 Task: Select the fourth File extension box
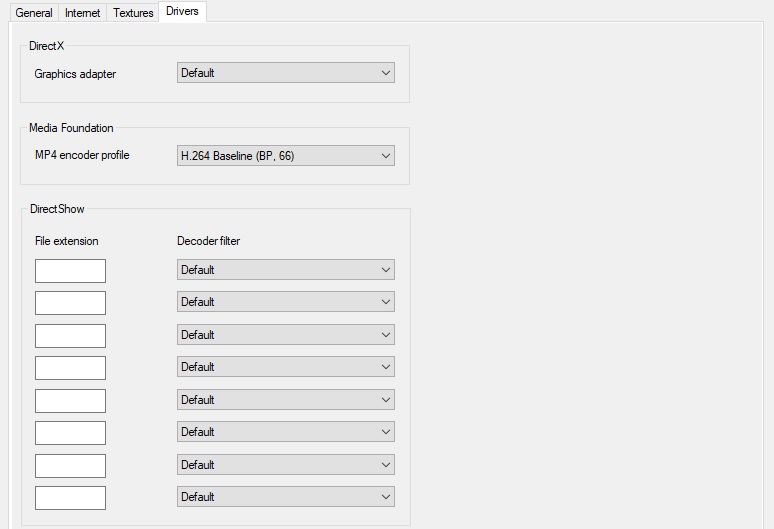[x=70, y=368]
